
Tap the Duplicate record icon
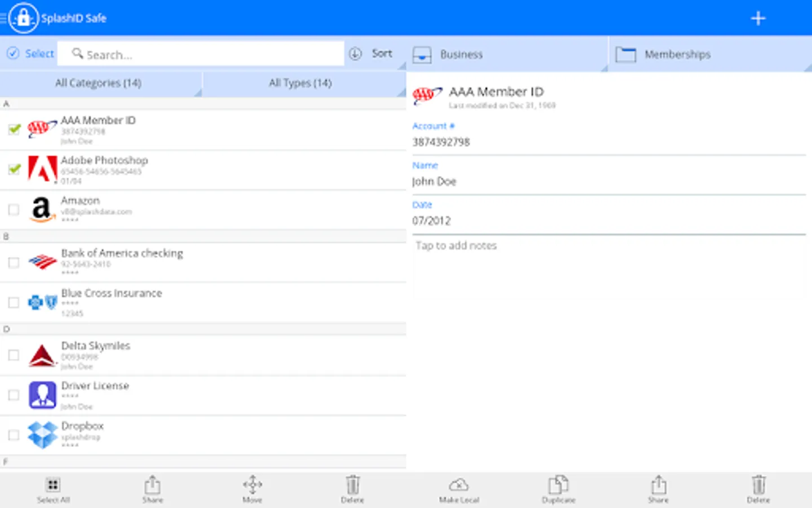[558, 484]
